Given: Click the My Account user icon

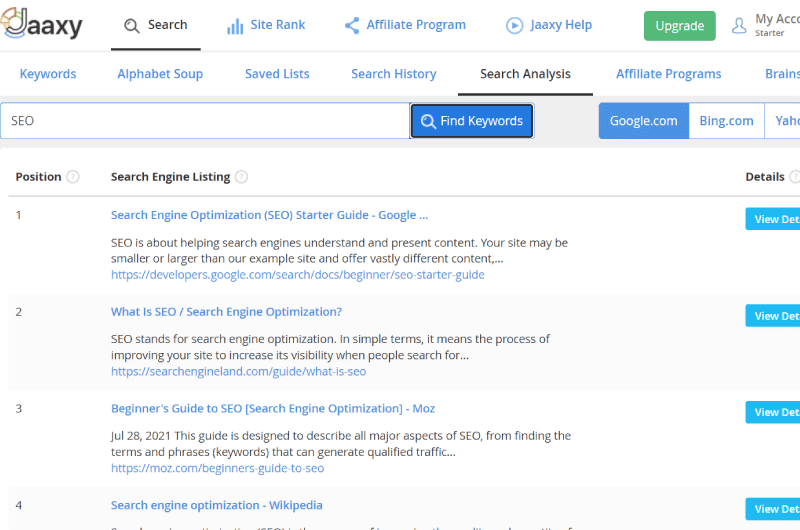Looking at the screenshot, I should click(x=739, y=26).
